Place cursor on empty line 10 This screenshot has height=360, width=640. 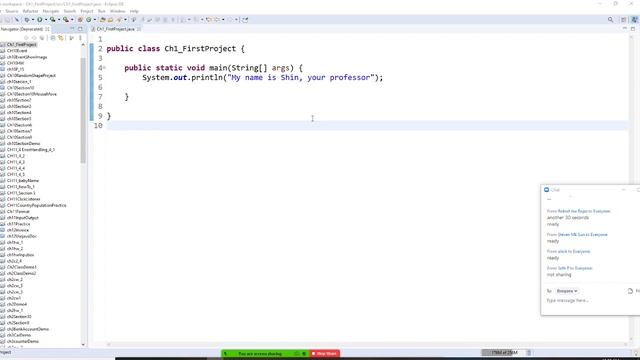point(367,126)
